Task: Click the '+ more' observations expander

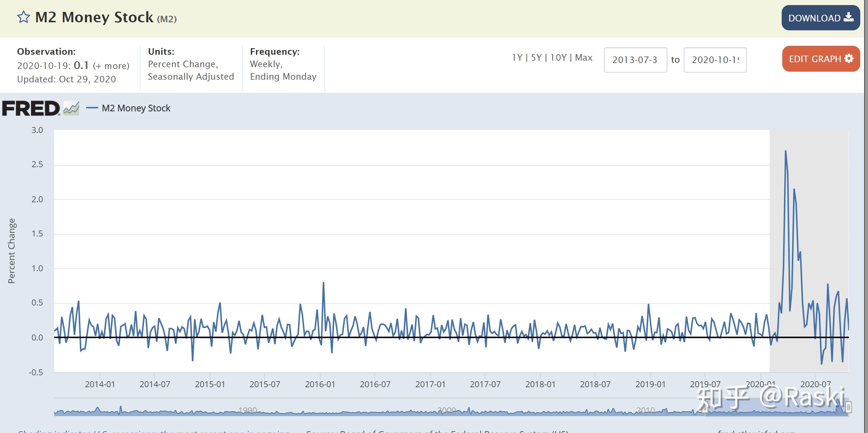Action: point(111,65)
